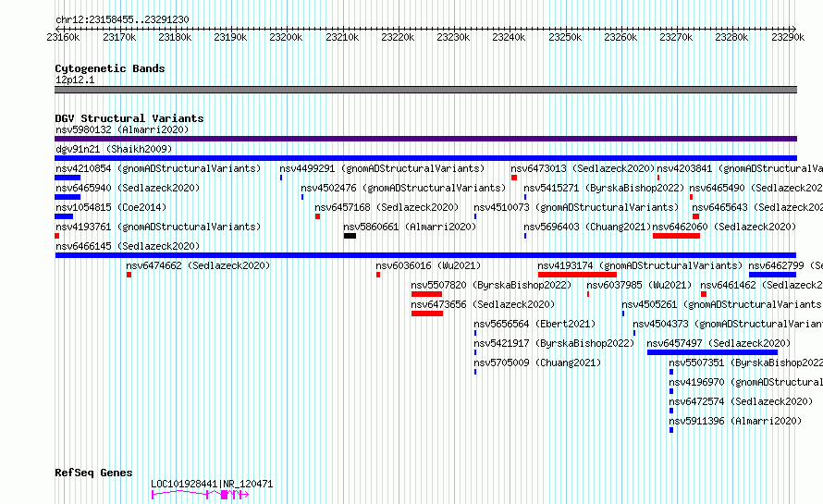Click the blue nsv6457497 variant bar
The height and width of the screenshot is (504, 823).
(x=712, y=352)
